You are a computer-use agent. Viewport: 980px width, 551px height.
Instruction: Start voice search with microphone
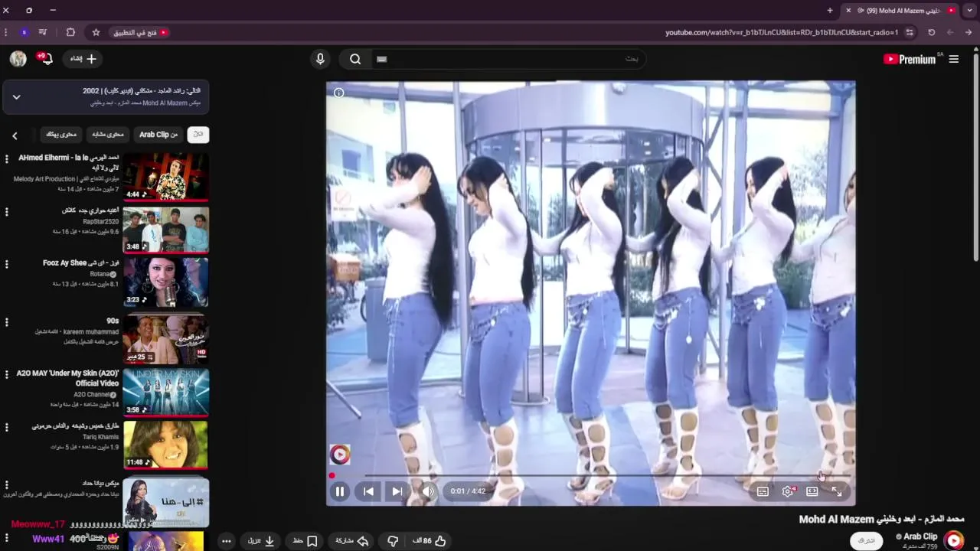pyautogui.click(x=320, y=59)
